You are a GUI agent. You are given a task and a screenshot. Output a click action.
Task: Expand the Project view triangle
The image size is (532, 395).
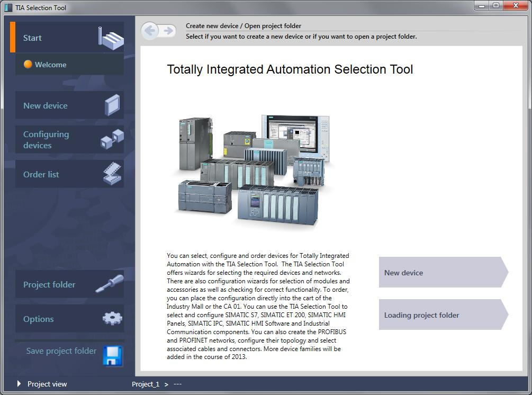pyautogui.click(x=19, y=384)
